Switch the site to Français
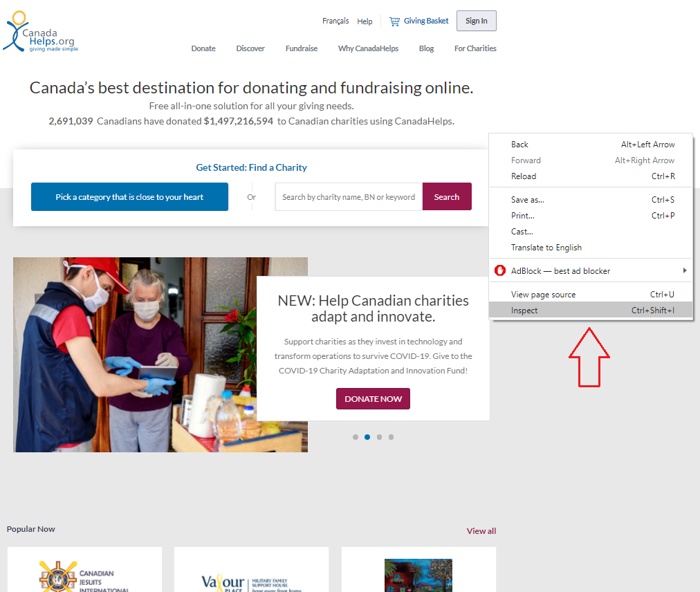Viewport: 700px width, 592px height. click(335, 21)
